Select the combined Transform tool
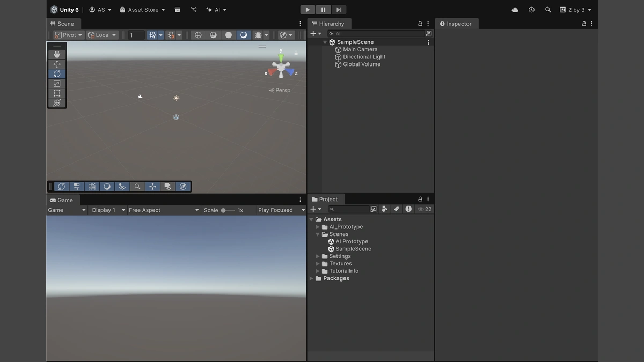This screenshot has width=644, height=362. point(57,102)
